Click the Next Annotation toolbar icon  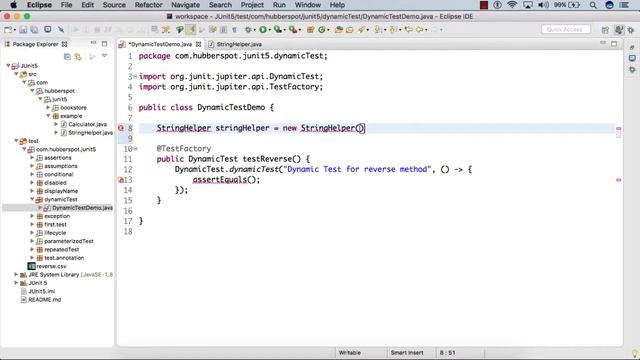point(378,29)
